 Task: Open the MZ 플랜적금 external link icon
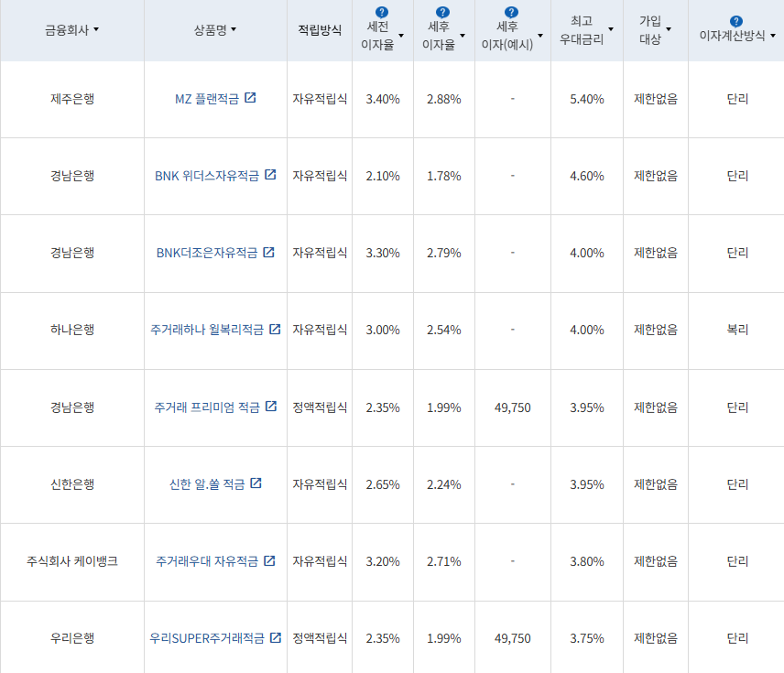coord(251,98)
